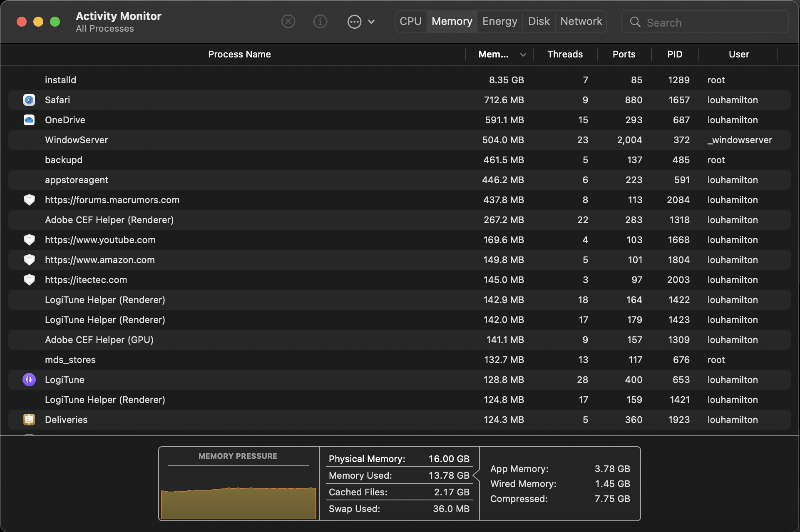The image size is (800, 532).
Task: Click the yellow minimize window button
Action: [38, 22]
